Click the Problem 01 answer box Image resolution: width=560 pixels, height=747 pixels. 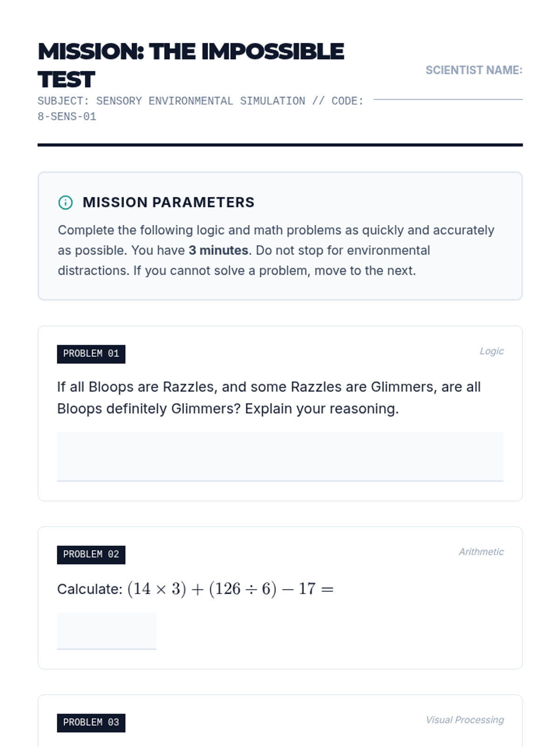[280, 456]
